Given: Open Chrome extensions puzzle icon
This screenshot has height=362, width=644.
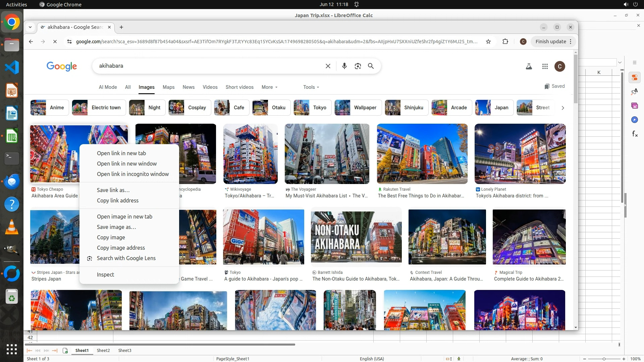Looking at the screenshot, I should (x=505, y=42).
